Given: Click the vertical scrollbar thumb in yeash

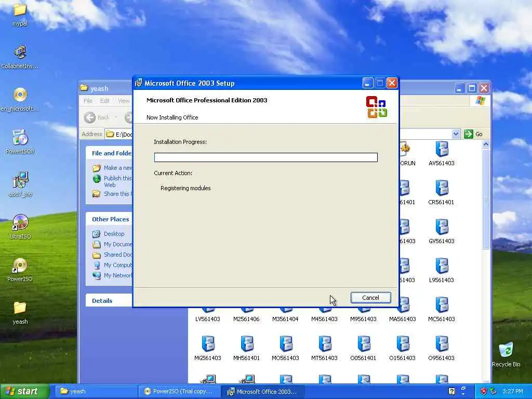Looking at the screenshot, I should point(486,199).
